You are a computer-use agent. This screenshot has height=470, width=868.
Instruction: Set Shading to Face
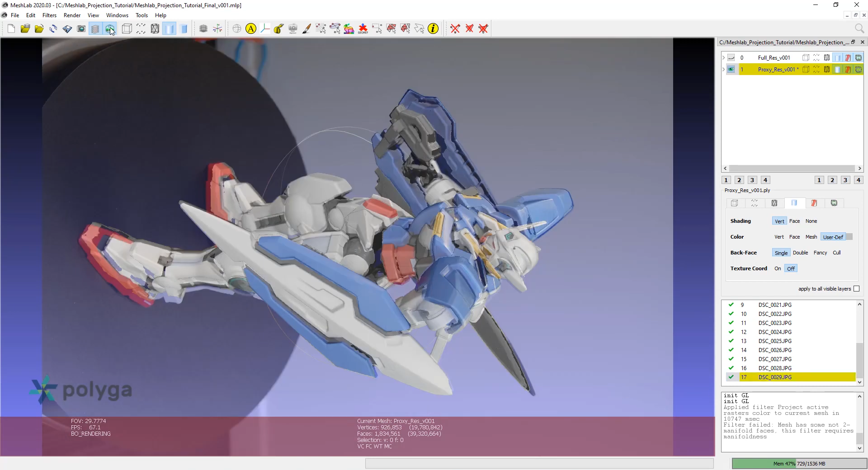point(794,221)
